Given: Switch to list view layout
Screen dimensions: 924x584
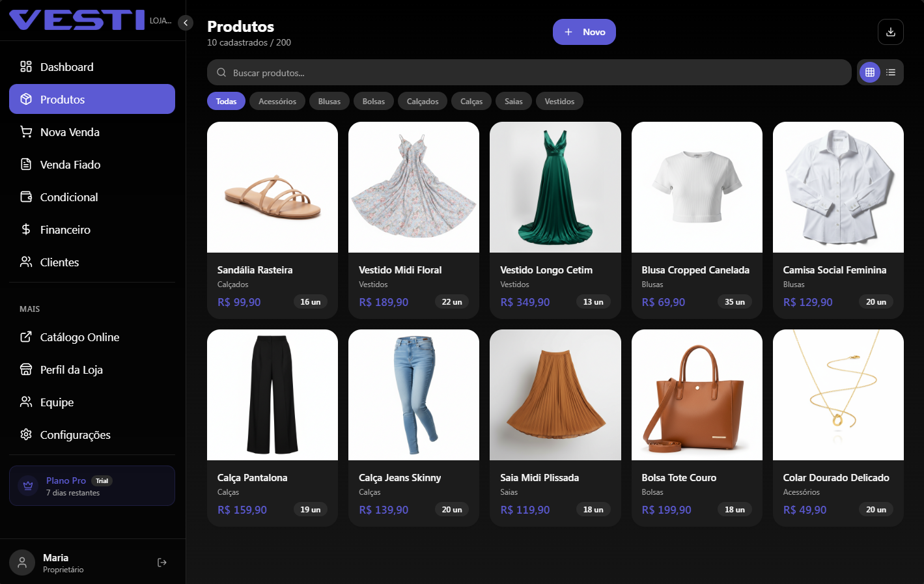Looking at the screenshot, I should click(x=891, y=72).
